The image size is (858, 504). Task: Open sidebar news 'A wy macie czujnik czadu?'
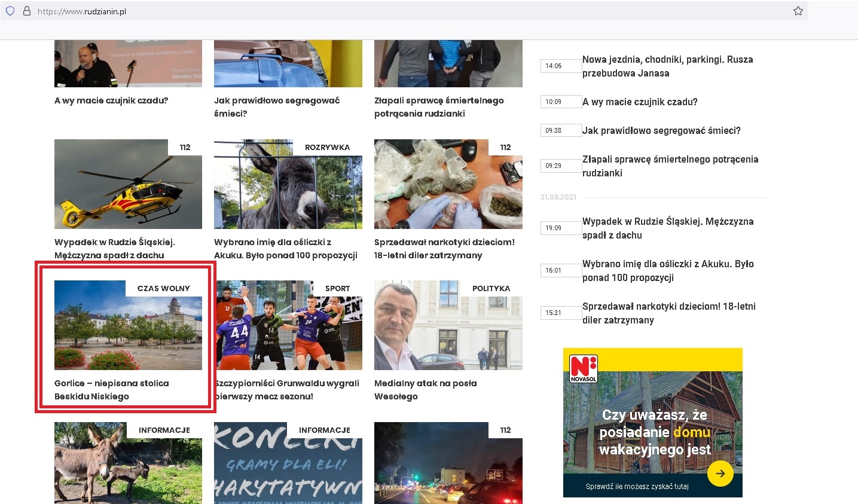click(640, 102)
